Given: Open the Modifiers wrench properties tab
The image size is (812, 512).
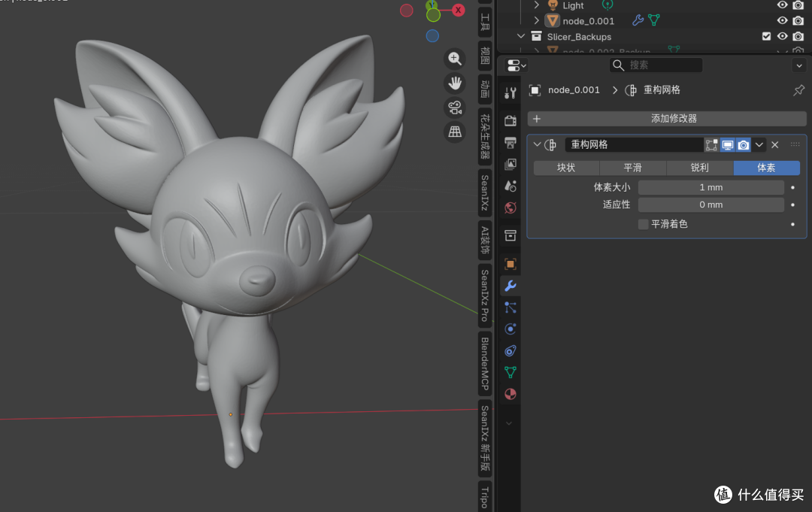Looking at the screenshot, I should point(510,286).
